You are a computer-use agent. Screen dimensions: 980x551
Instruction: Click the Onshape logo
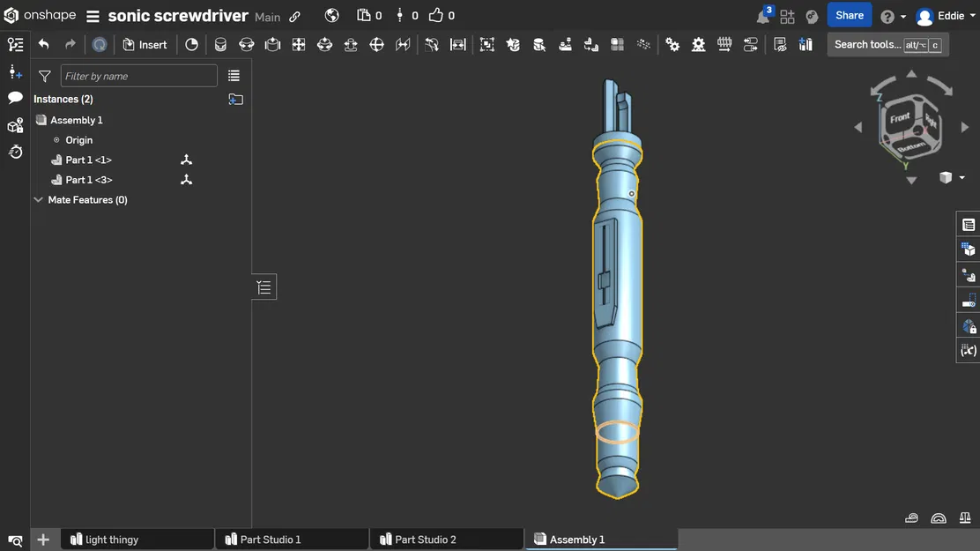[x=40, y=15]
